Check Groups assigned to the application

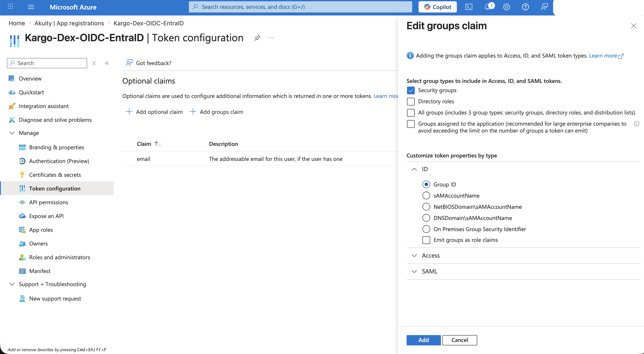click(x=411, y=124)
